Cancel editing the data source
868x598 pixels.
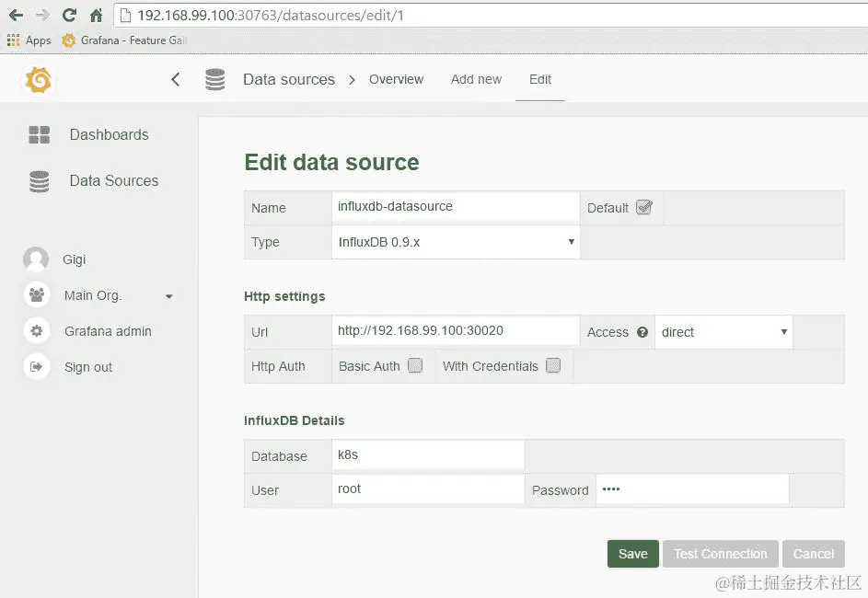click(x=813, y=554)
